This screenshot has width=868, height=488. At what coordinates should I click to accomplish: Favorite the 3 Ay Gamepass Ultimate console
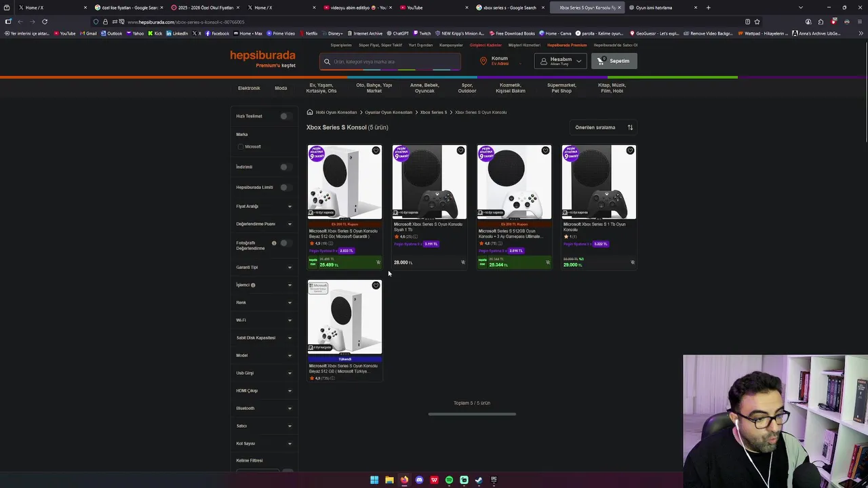click(545, 150)
